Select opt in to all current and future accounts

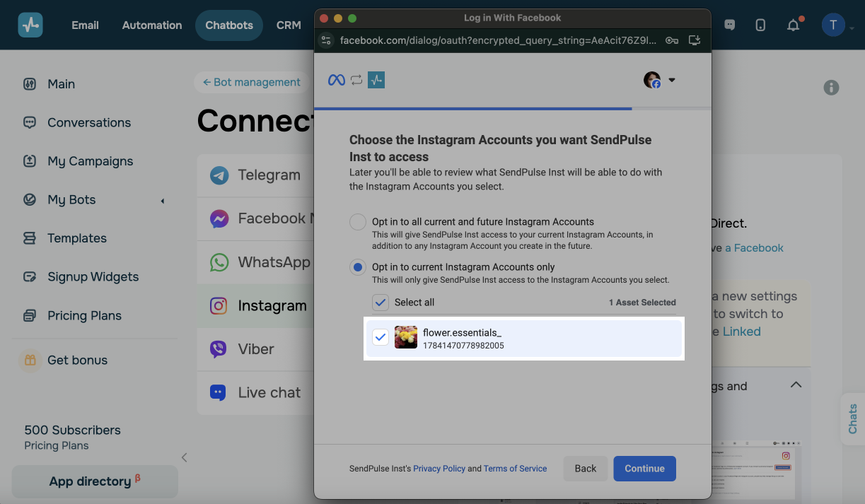[x=358, y=222]
